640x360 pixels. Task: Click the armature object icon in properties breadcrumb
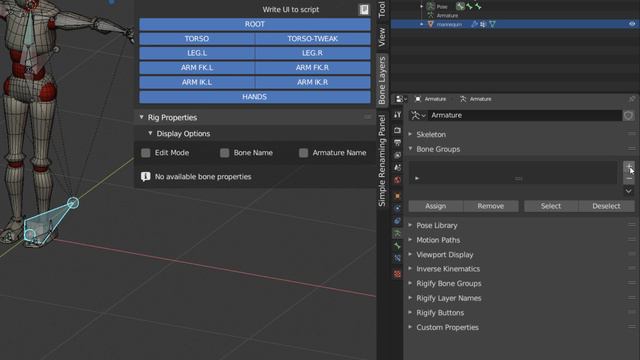[x=418, y=99]
